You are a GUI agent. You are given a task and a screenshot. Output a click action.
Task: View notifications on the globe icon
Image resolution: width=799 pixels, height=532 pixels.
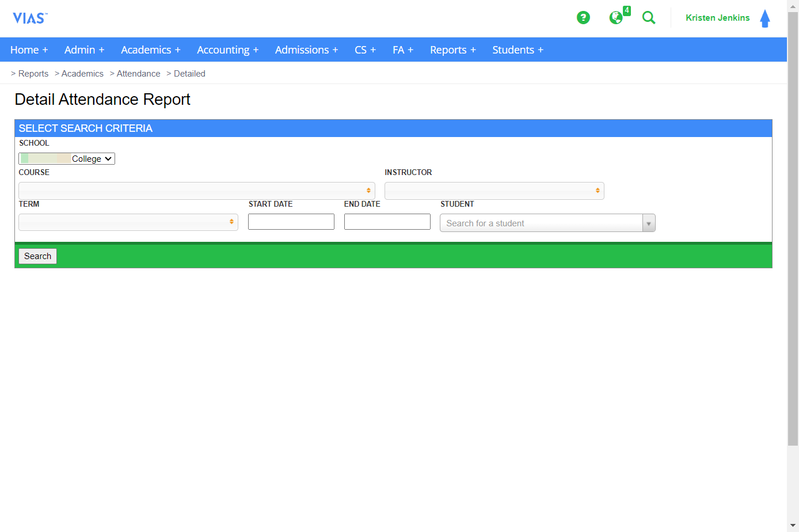click(x=616, y=18)
